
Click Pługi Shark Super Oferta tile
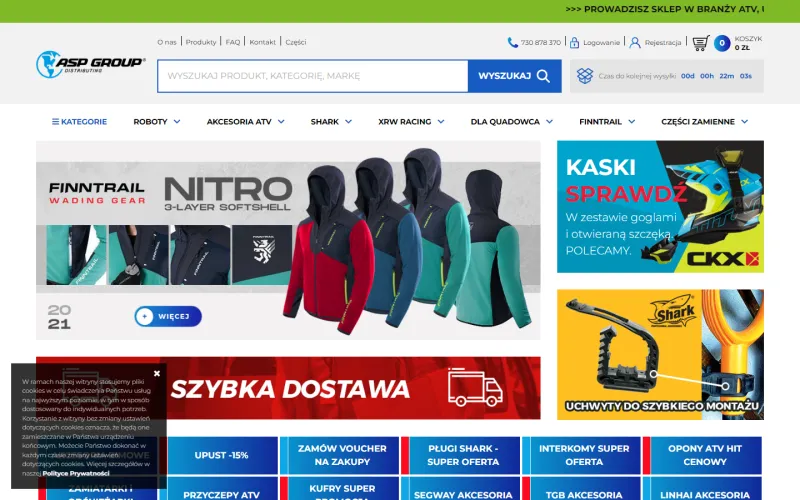[463, 455]
